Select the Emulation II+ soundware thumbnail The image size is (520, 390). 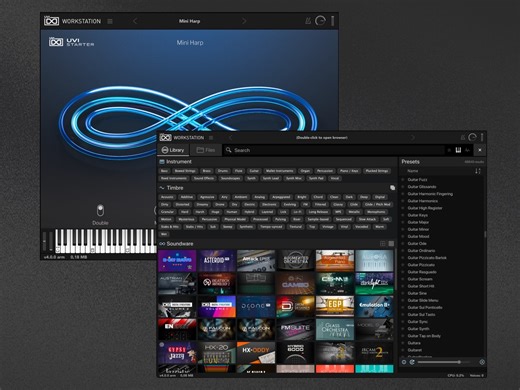tap(374, 306)
